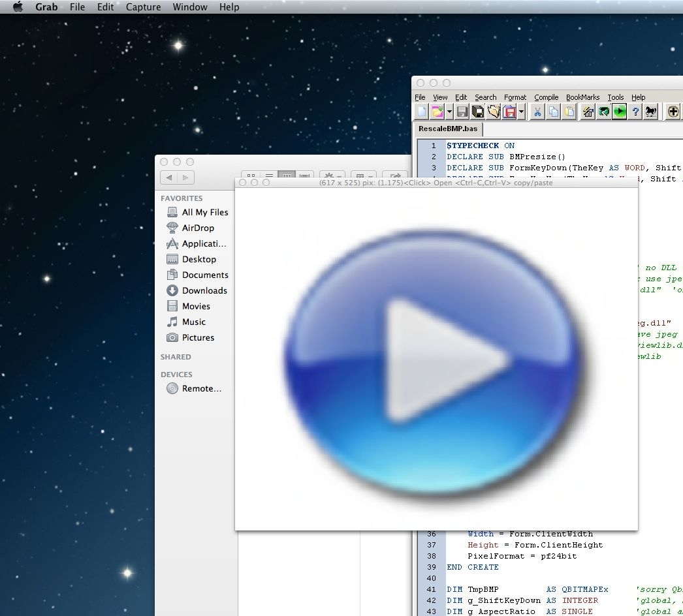Viewport: 683px width, 616px height.
Task: Expand the dropdown arrow beside red floppy icon
Action: [521, 112]
